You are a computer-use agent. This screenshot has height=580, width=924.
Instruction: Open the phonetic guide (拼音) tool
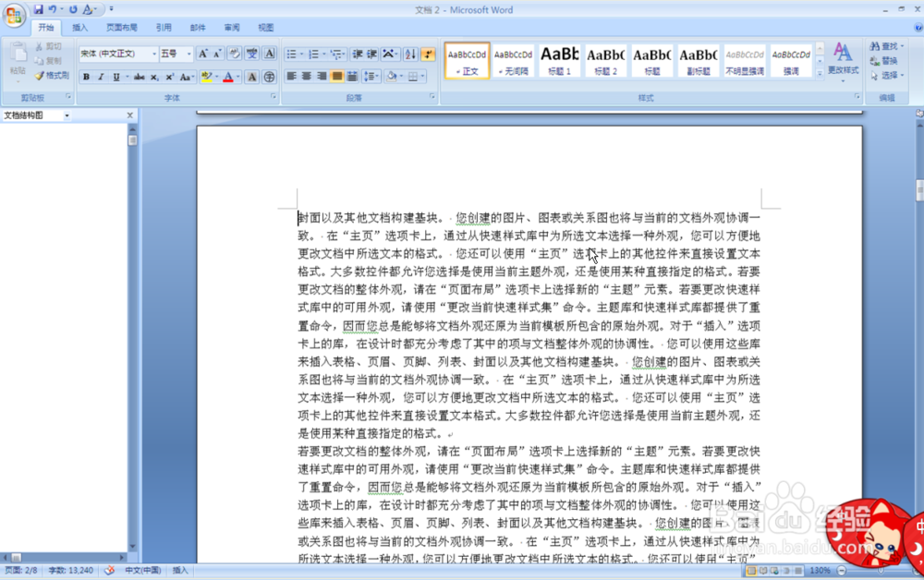252,54
